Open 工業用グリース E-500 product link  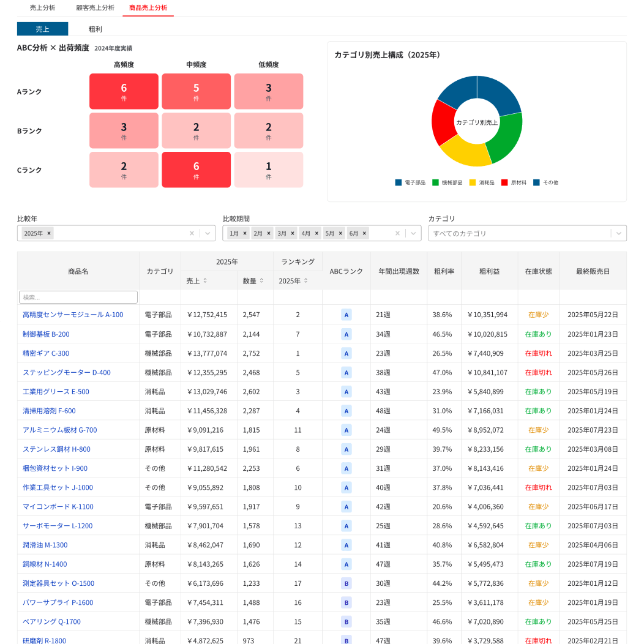(56, 391)
